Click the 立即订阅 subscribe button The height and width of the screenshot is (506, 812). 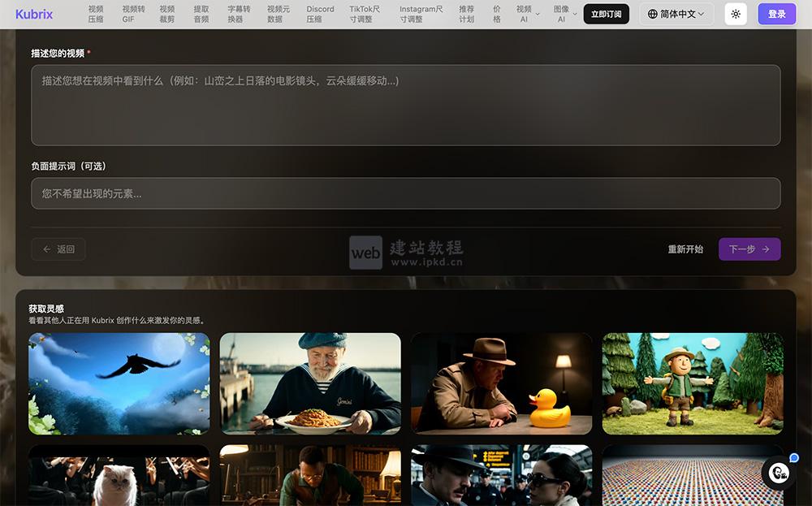(606, 14)
